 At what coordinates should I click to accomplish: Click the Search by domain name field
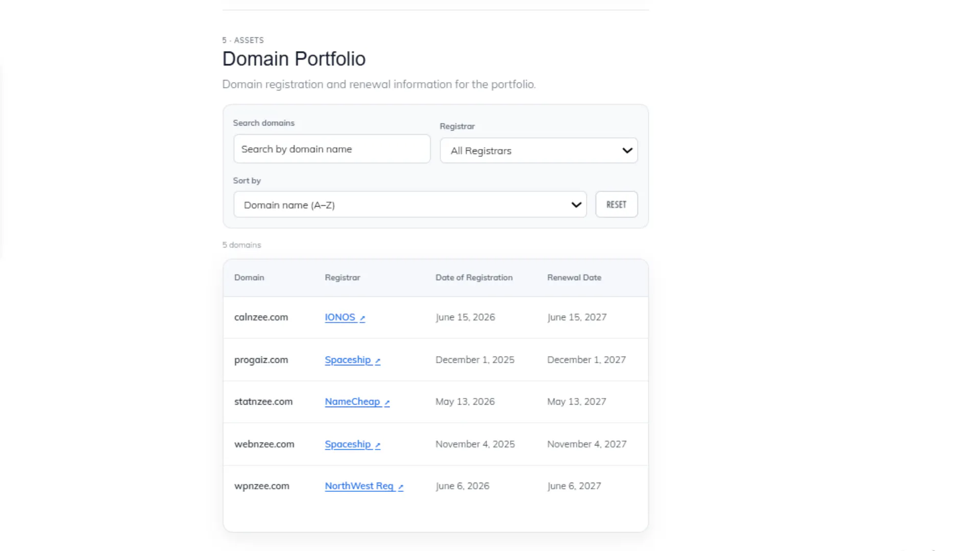point(332,149)
